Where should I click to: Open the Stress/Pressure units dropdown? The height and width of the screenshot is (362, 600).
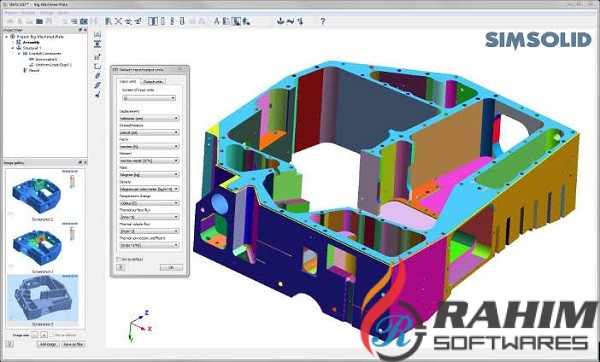point(149,132)
